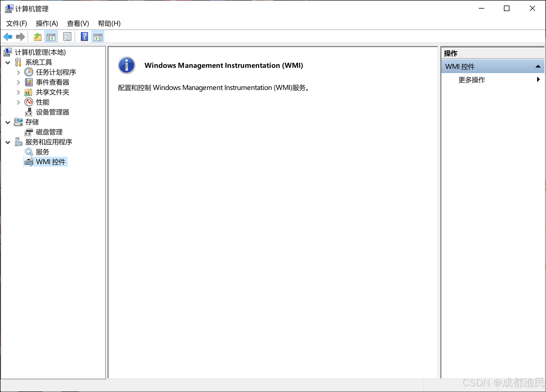Image resolution: width=546 pixels, height=392 pixels.
Task: Click the Properties toolbar icon
Action: [x=67, y=37]
